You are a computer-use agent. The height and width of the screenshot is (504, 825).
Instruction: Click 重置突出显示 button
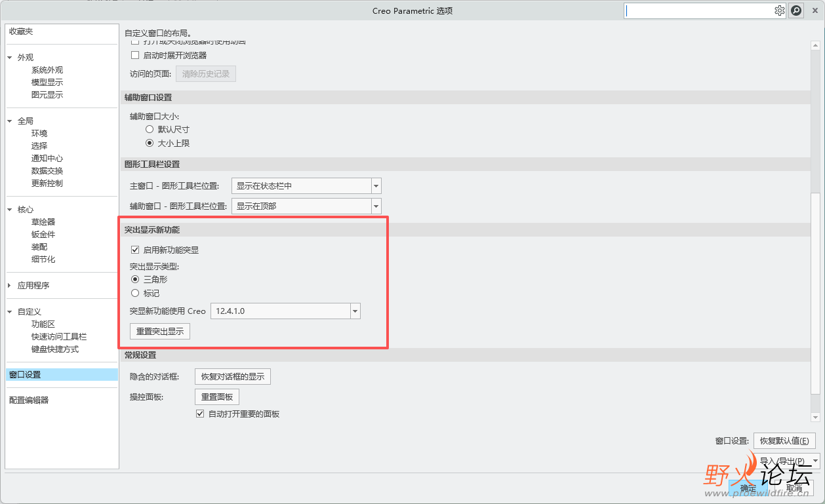(x=160, y=332)
